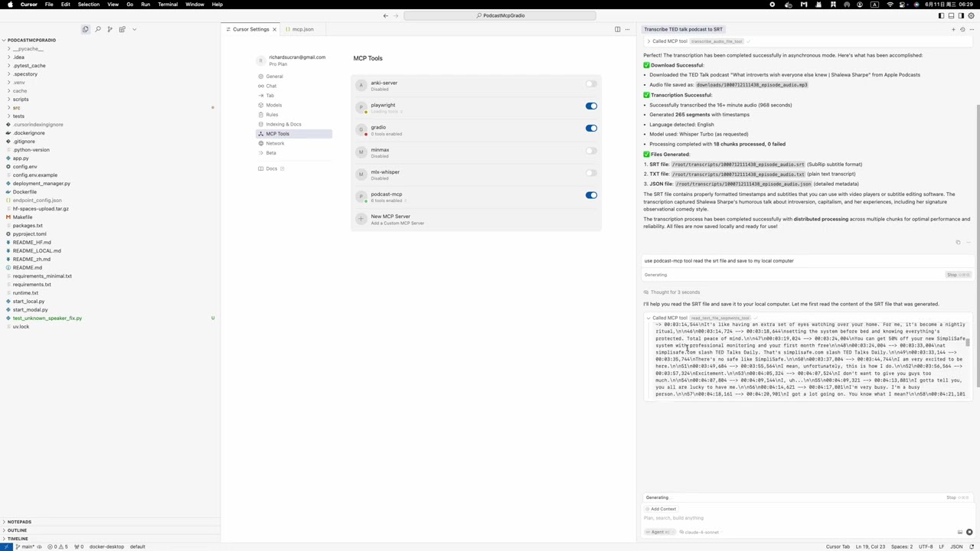Stop generation in chat input area
This screenshot has width=980, height=551.
[957, 497]
